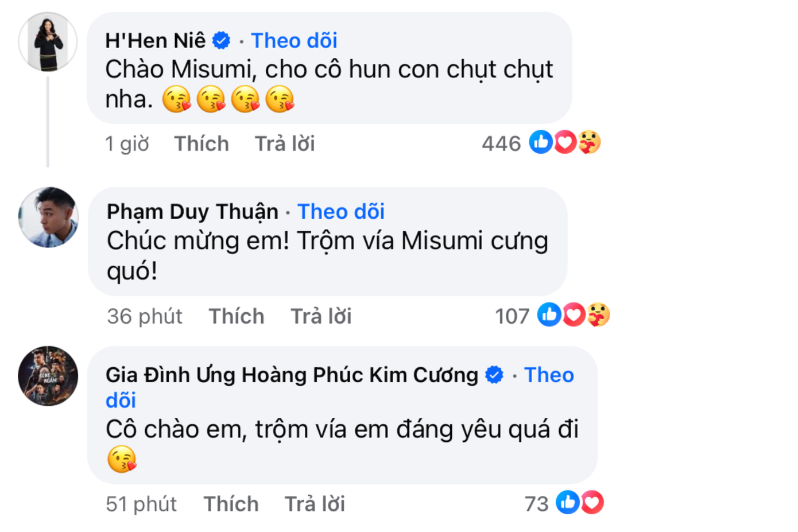Click the Like thumb icon on Phạm Duy Thuận's comment
The image size is (798, 532).
pos(549,315)
